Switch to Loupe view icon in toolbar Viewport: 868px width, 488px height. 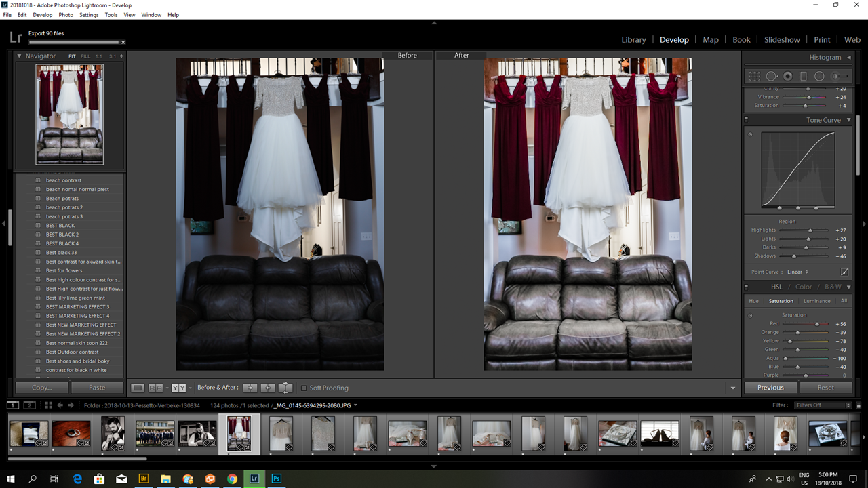pyautogui.click(x=138, y=388)
